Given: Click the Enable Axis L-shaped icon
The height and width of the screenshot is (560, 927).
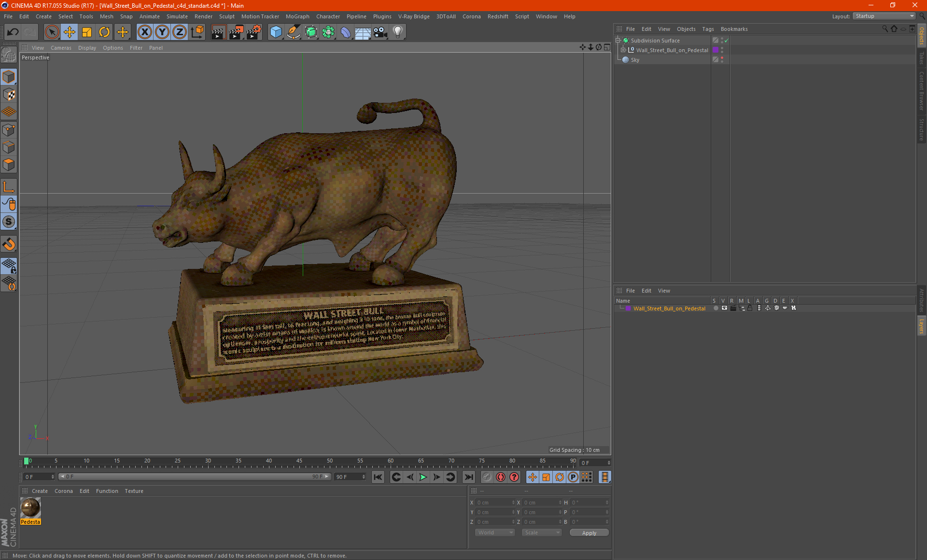Looking at the screenshot, I should point(9,187).
